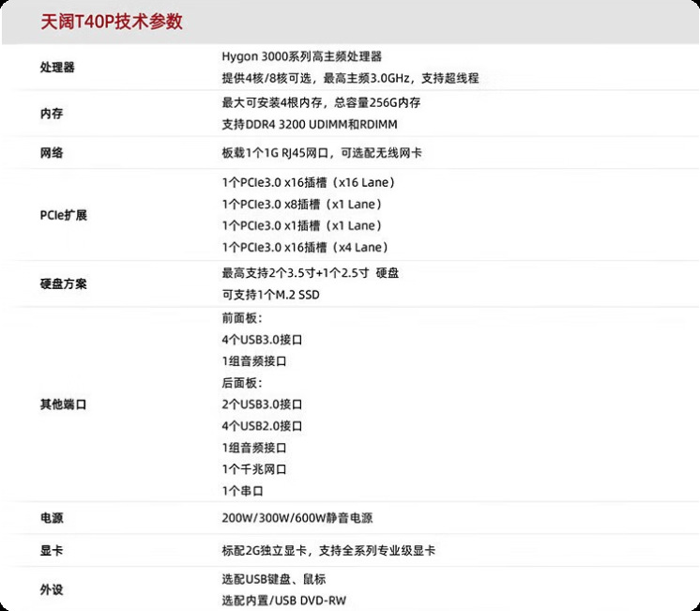Select the 其他端口 row label

(x=64, y=405)
